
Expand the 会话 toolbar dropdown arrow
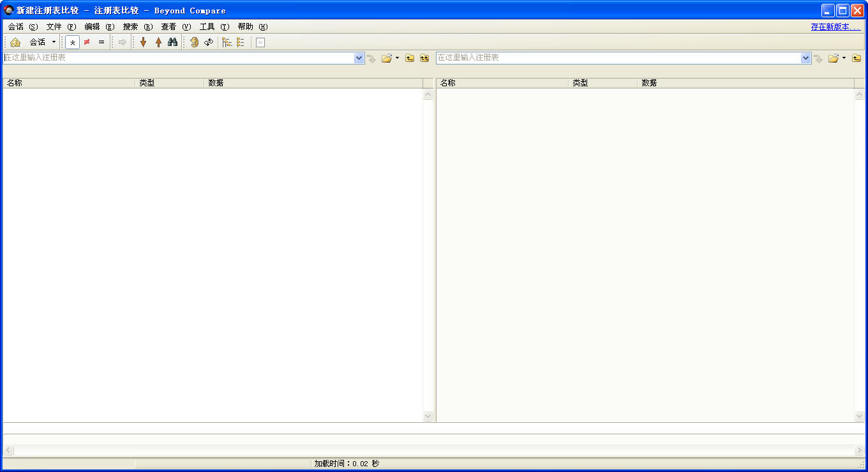click(54, 42)
